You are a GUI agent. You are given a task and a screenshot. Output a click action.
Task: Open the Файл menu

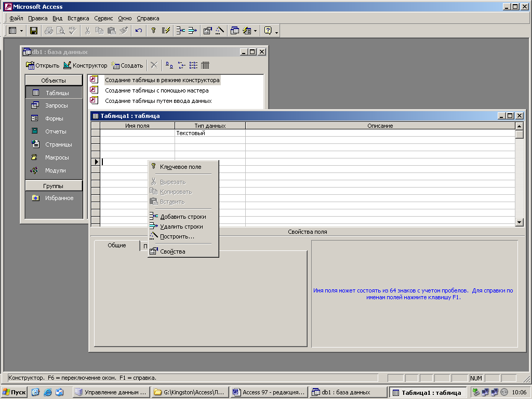coord(16,18)
